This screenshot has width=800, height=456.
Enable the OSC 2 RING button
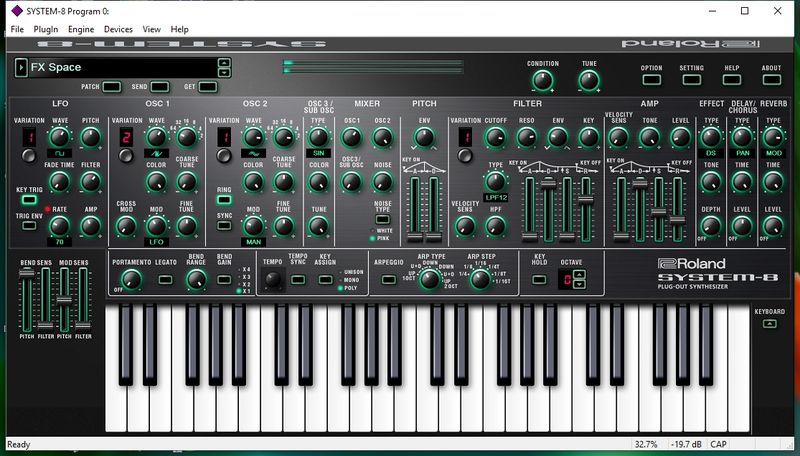(224, 199)
